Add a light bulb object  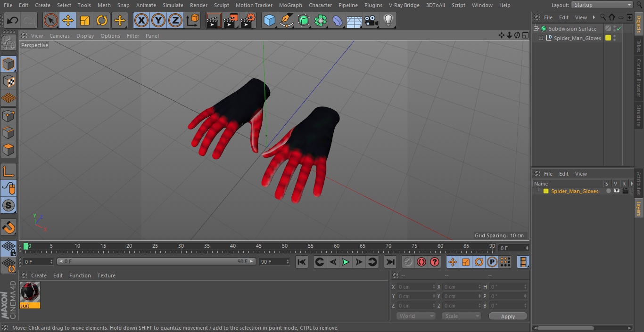388,20
